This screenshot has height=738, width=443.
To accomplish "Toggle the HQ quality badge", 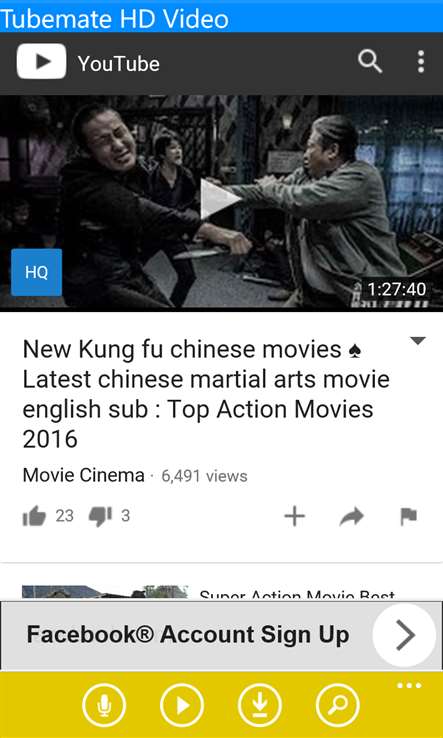I will (x=36, y=273).
